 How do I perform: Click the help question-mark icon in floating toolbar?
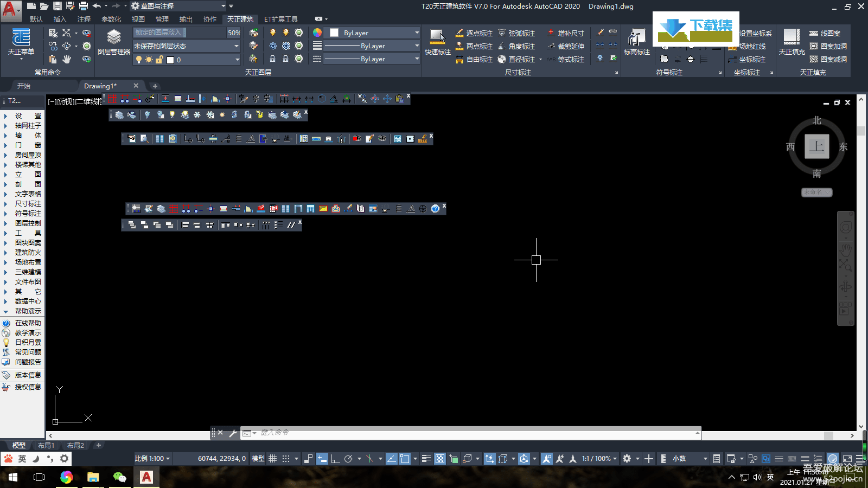pos(435,209)
